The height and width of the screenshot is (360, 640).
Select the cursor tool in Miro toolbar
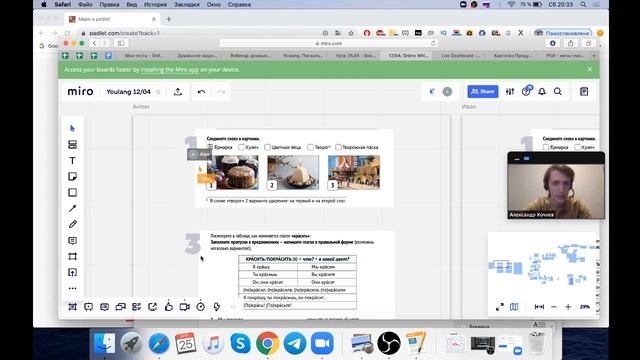73,129
